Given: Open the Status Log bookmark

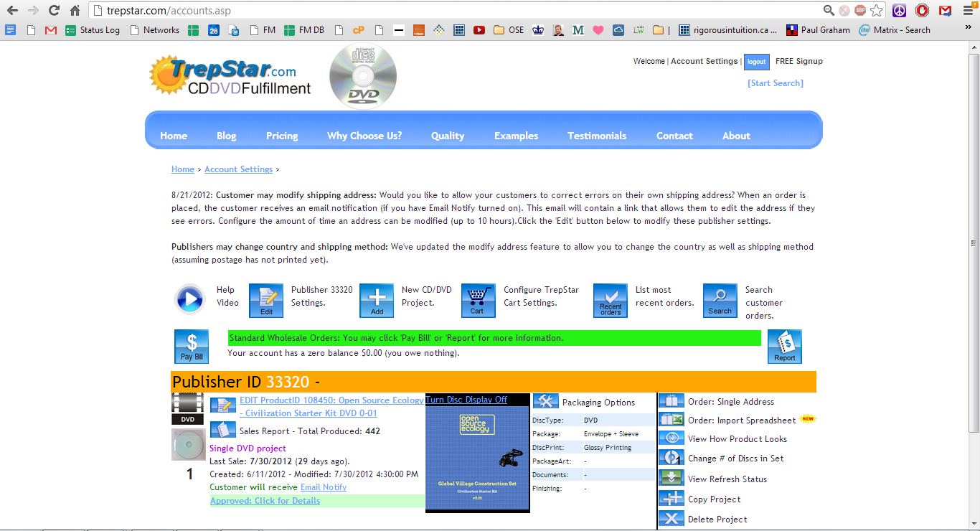Looking at the screenshot, I should tap(93, 30).
